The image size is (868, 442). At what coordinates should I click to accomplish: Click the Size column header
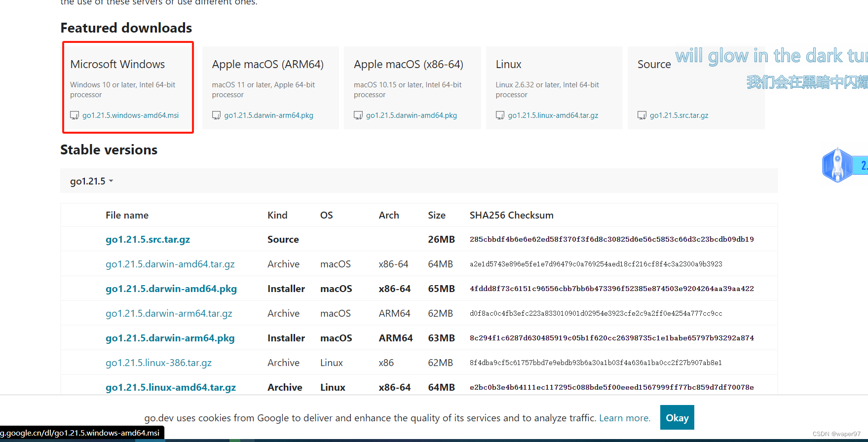(x=437, y=215)
